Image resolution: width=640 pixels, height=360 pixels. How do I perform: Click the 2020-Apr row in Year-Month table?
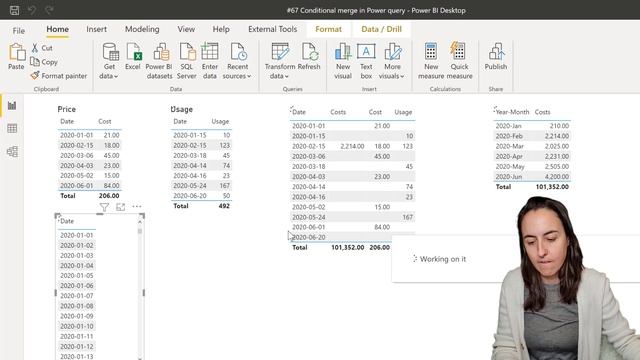(x=532, y=156)
